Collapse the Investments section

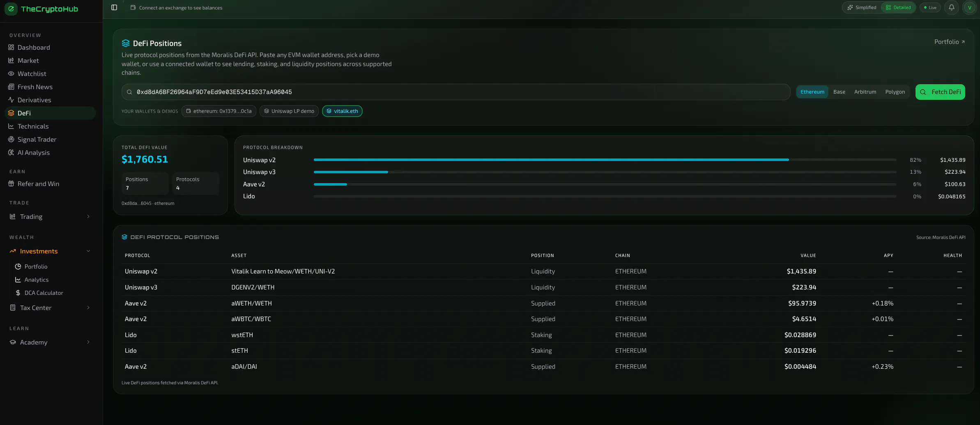(x=88, y=251)
